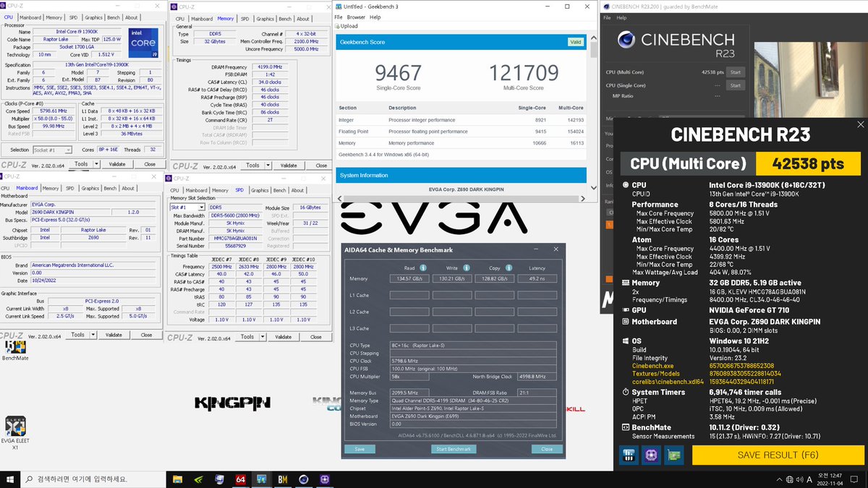Click the BM BenchMate taskbar icon
Viewport: 868px width, 488px height.
(x=283, y=479)
